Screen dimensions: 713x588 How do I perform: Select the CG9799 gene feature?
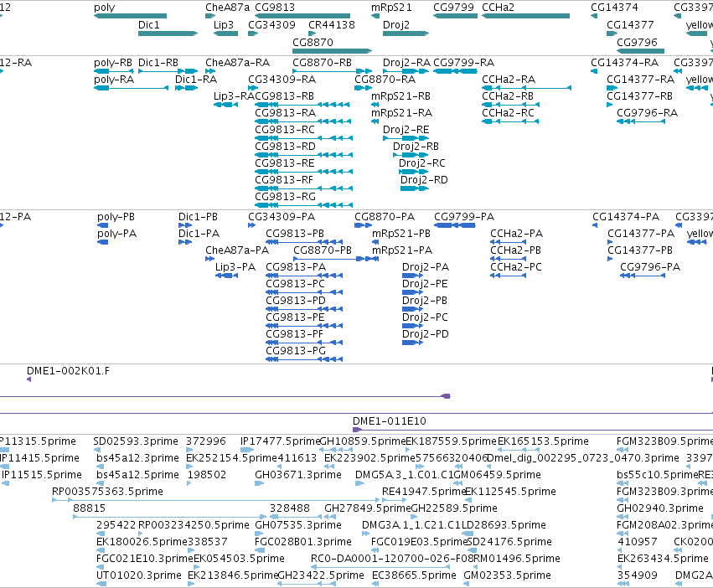(x=455, y=16)
